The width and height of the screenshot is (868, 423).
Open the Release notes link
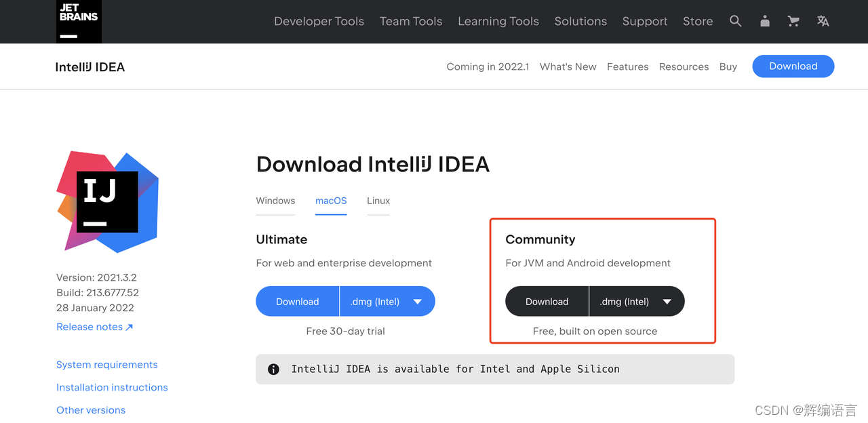95,327
